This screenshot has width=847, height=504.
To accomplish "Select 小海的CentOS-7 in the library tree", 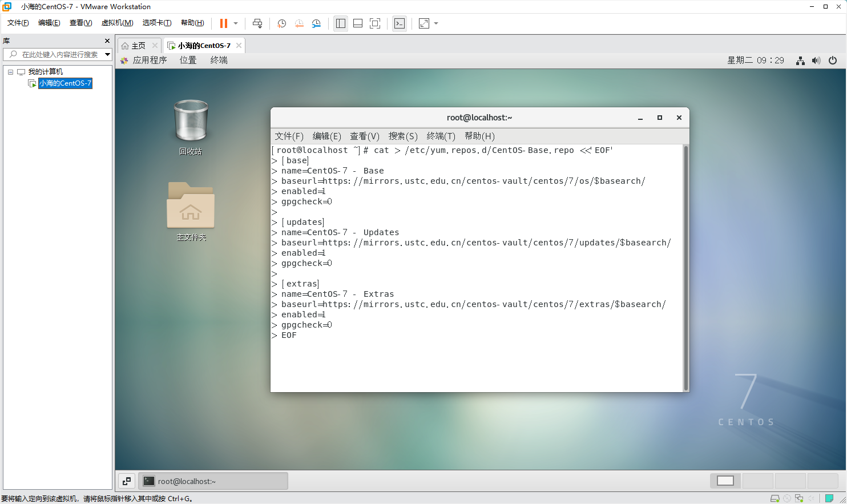I will pos(65,83).
